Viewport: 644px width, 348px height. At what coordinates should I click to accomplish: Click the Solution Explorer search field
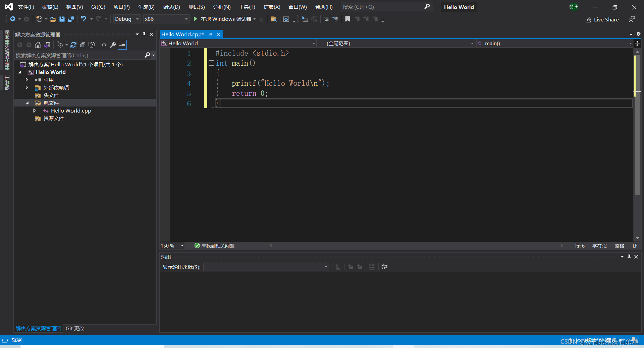click(x=79, y=55)
